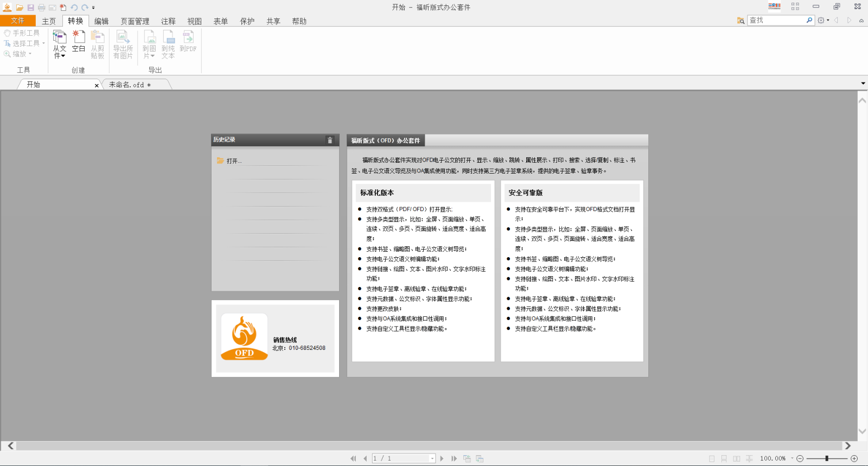Click the folder search icon beside 查找
Screen dimensions: 868x466
[741, 21]
